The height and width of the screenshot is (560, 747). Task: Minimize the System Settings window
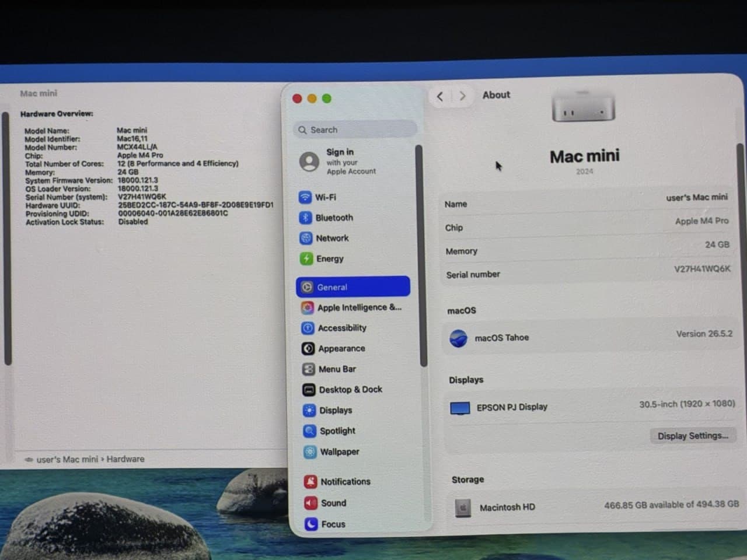pos(312,99)
